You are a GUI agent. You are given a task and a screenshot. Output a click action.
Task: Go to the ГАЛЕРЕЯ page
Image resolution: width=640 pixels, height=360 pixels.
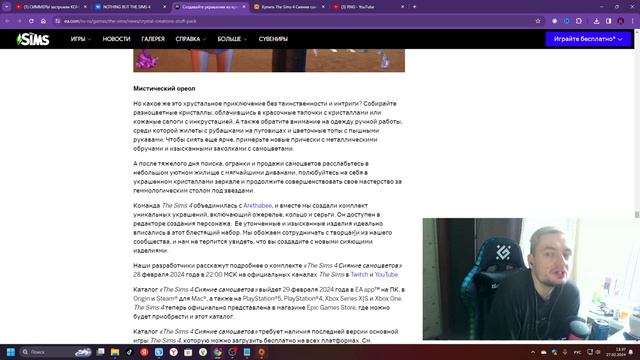point(153,39)
